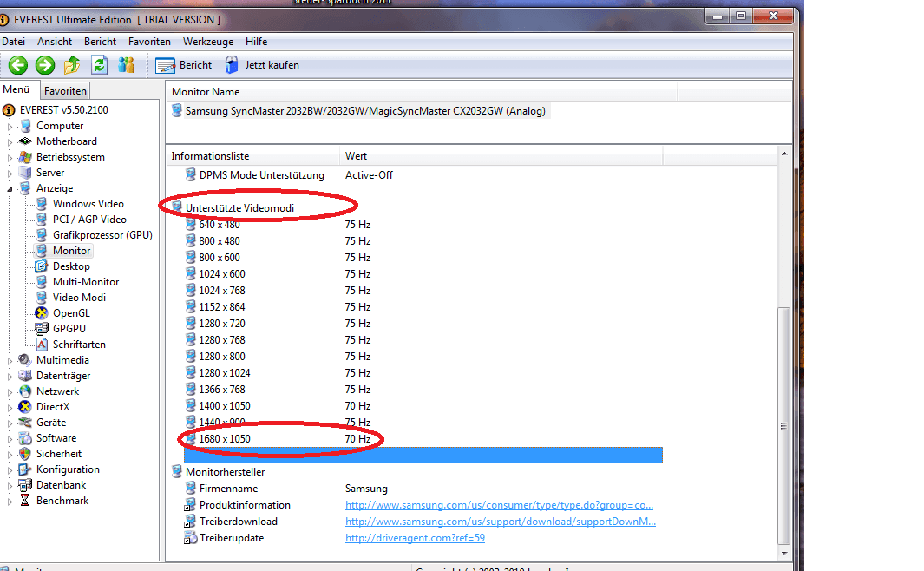The image size is (924, 571).
Task: Click the Schriftarten font icon
Action: pos(42,345)
